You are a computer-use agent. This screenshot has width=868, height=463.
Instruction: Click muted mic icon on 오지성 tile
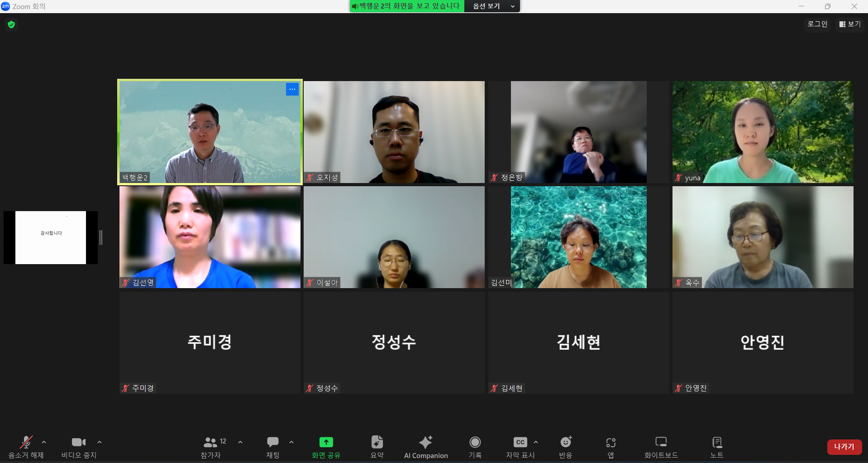[310, 178]
